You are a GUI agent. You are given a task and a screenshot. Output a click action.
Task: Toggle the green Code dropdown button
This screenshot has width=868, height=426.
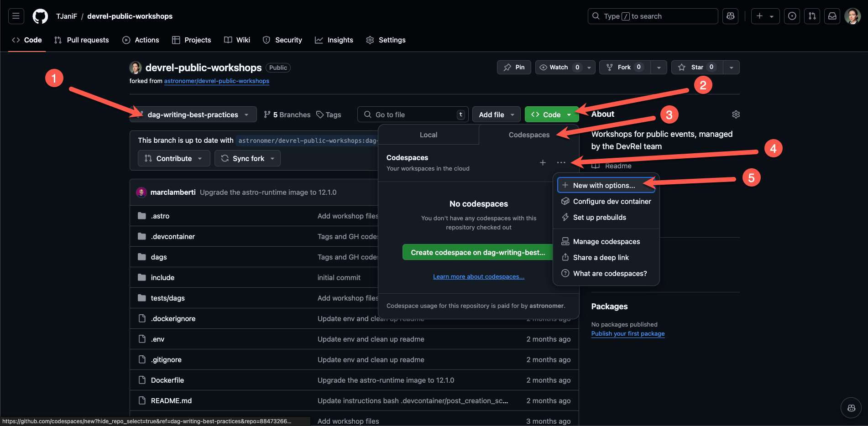(552, 114)
